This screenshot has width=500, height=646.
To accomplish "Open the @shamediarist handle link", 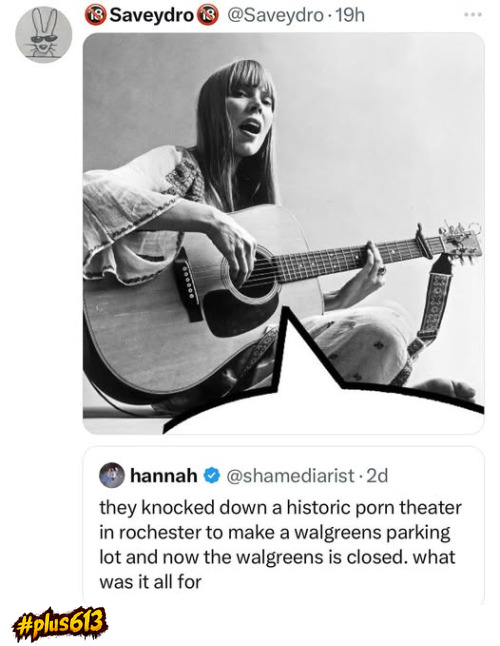I will (x=290, y=476).
